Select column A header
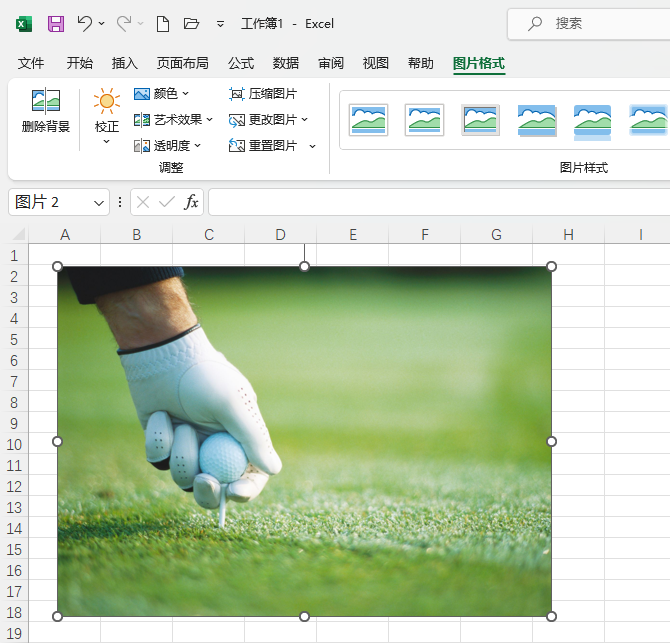Screen dimensions: 670x643 (65, 235)
